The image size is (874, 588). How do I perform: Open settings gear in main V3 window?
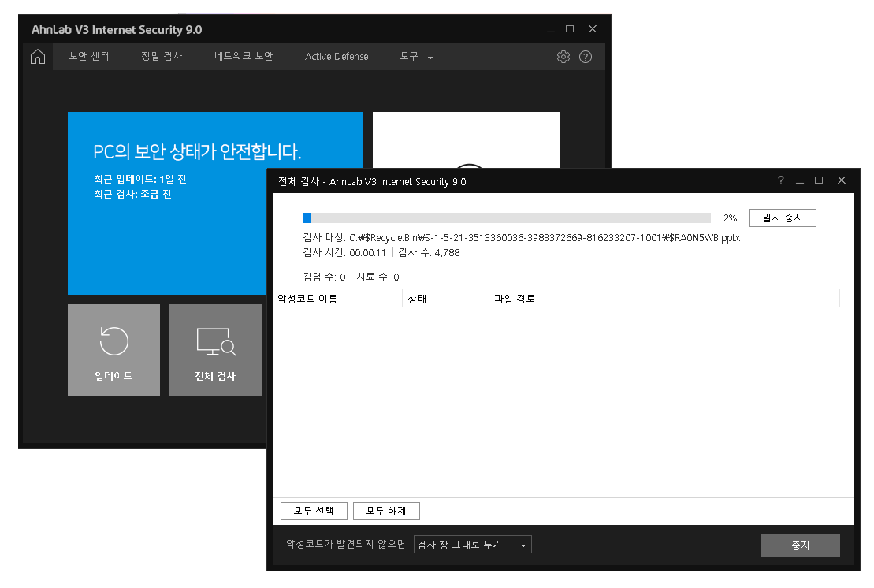pyautogui.click(x=563, y=56)
